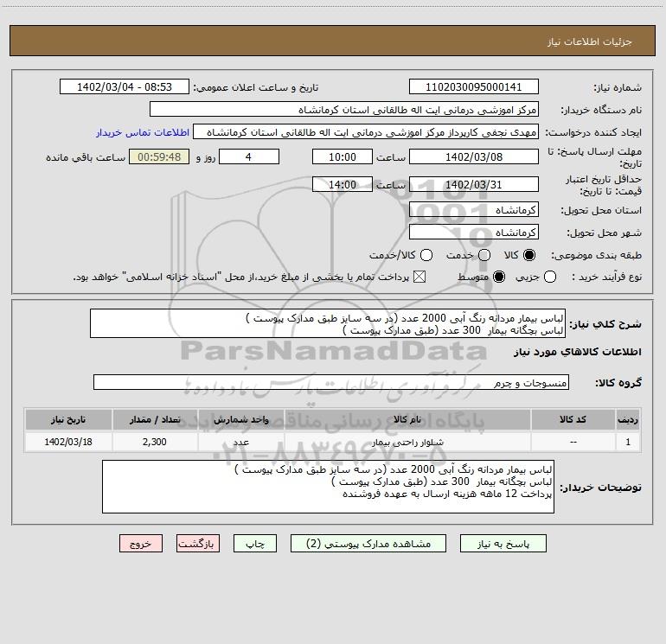Select the 'جزیی' purchase type radio
Image resolution: width=666 pixels, height=644 pixels.
550,277
